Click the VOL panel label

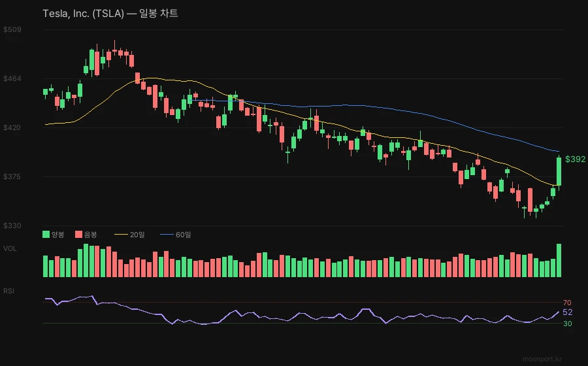(x=10, y=248)
